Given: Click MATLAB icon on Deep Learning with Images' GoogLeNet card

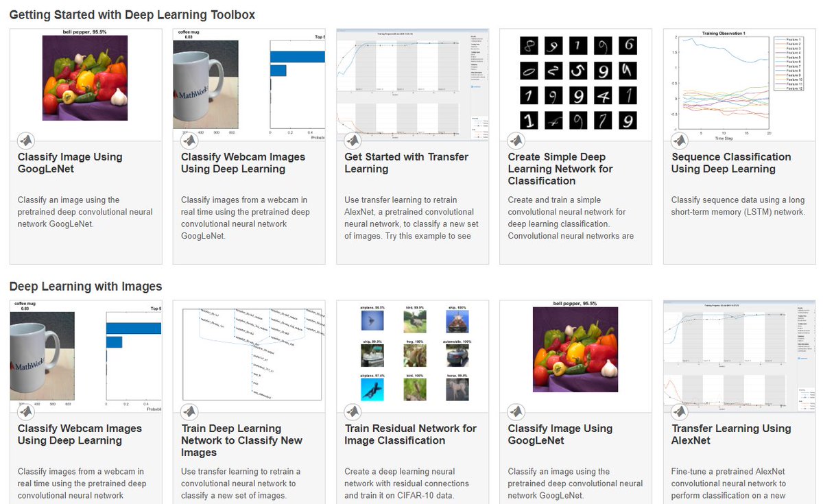Looking at the screenshot, I should click(516, 412).
